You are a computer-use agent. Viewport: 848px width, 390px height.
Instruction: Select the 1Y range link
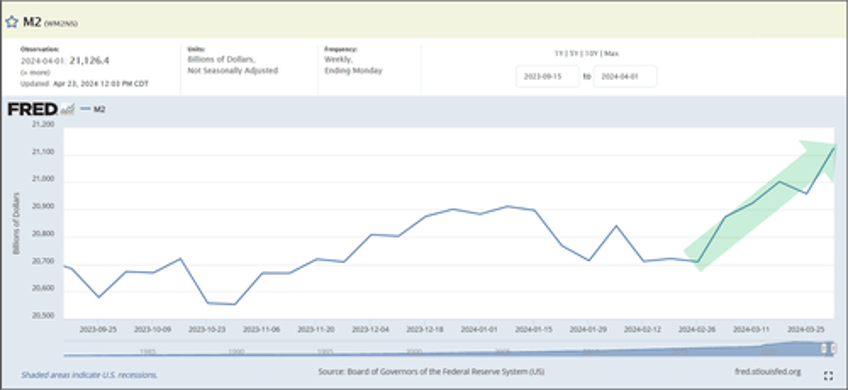[558, 54]
